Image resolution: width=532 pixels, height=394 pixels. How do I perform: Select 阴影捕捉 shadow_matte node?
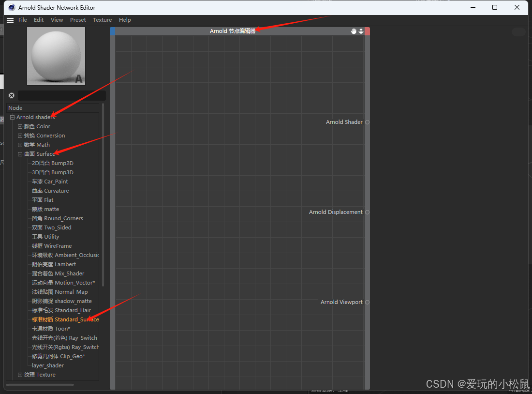pos(62,301)
